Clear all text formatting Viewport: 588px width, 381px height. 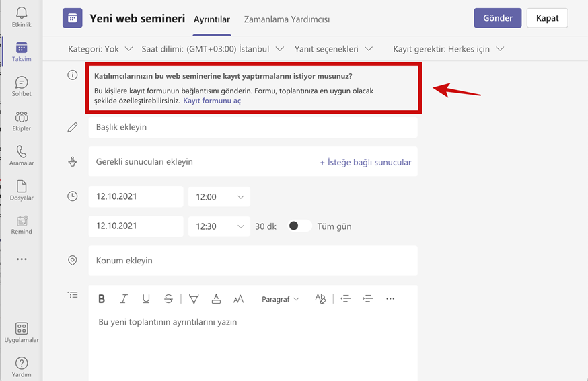click(321, 298)
